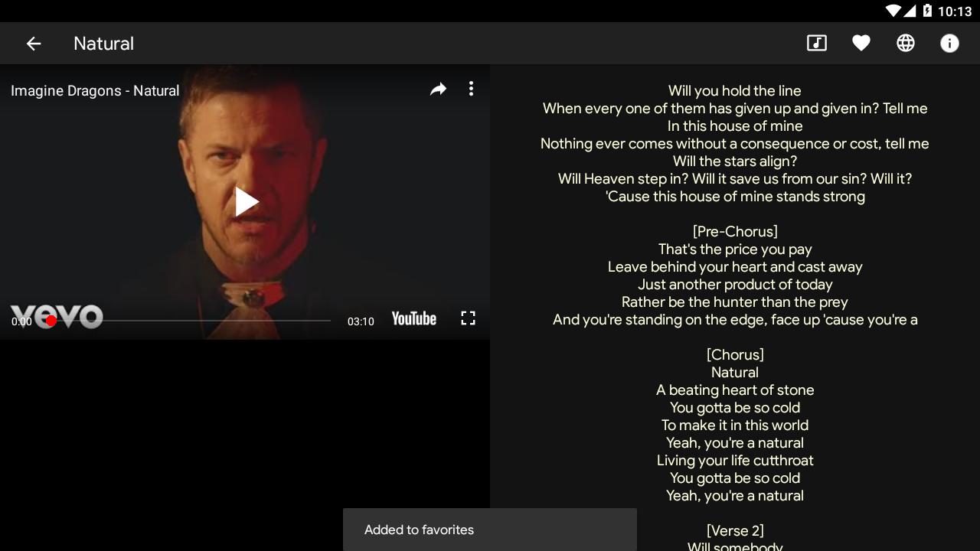Enter fullscreen video mode
This screenshot has height=551, width=980.
pos(468,318)
